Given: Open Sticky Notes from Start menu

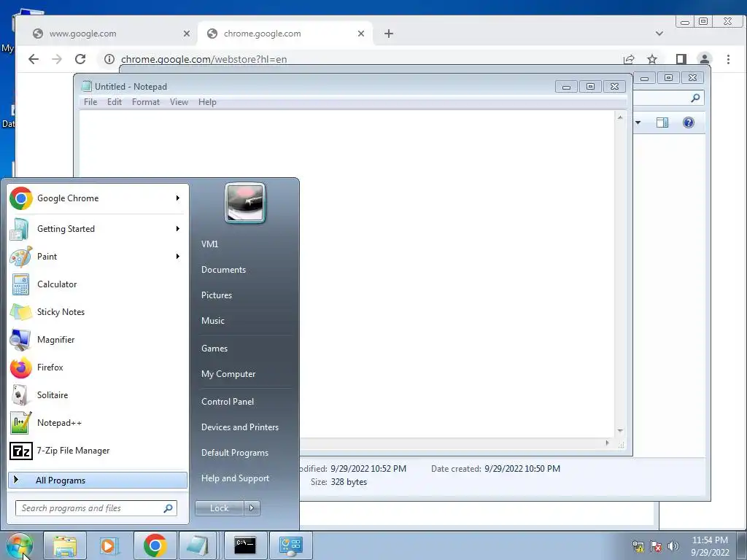Looking at the screenshot, I should [98, 312].
